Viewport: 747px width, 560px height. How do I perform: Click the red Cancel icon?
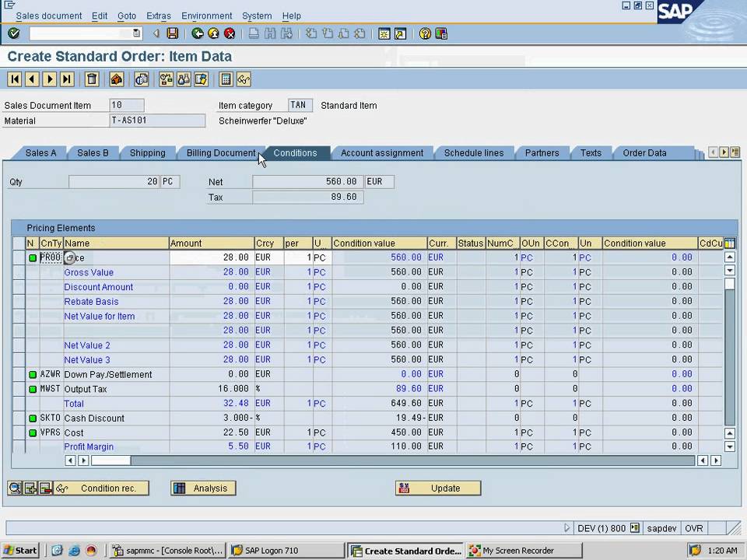point(230,33)
